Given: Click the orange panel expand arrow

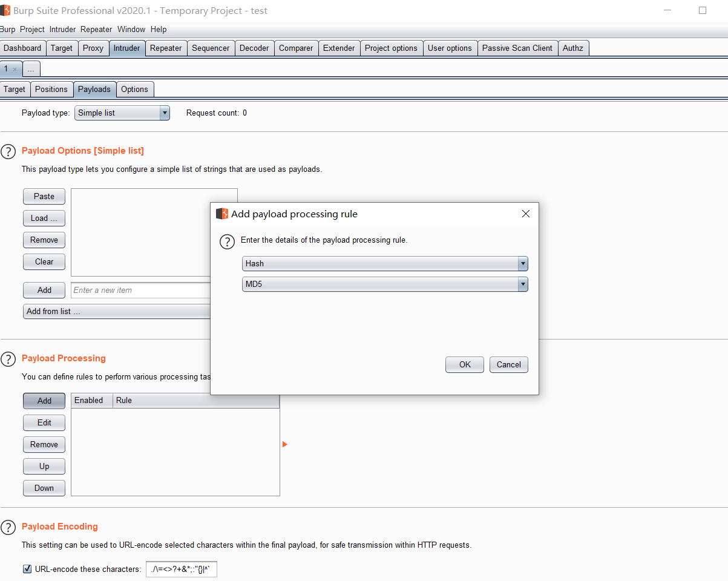Looking at the screenshot, I should click(285, 444).
